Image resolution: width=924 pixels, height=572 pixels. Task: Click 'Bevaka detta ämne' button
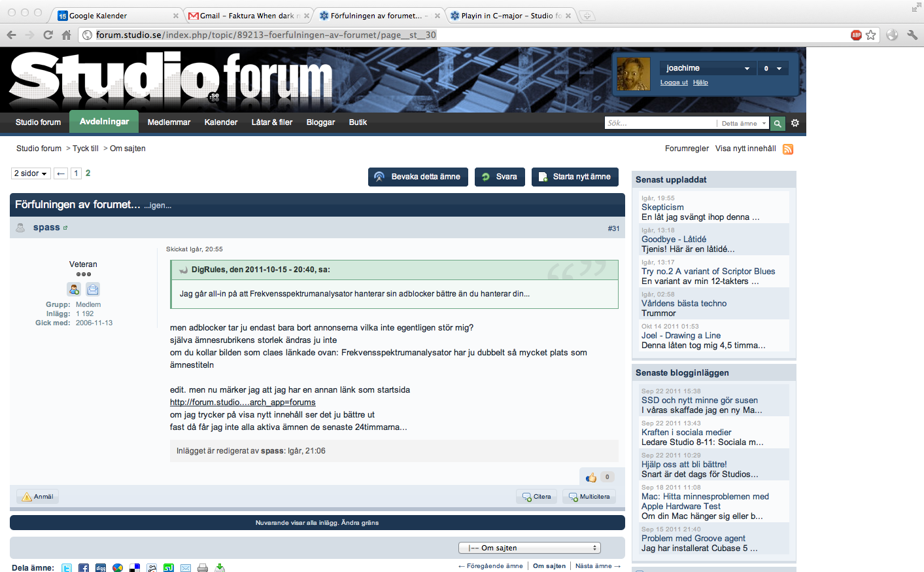(418, 177)
